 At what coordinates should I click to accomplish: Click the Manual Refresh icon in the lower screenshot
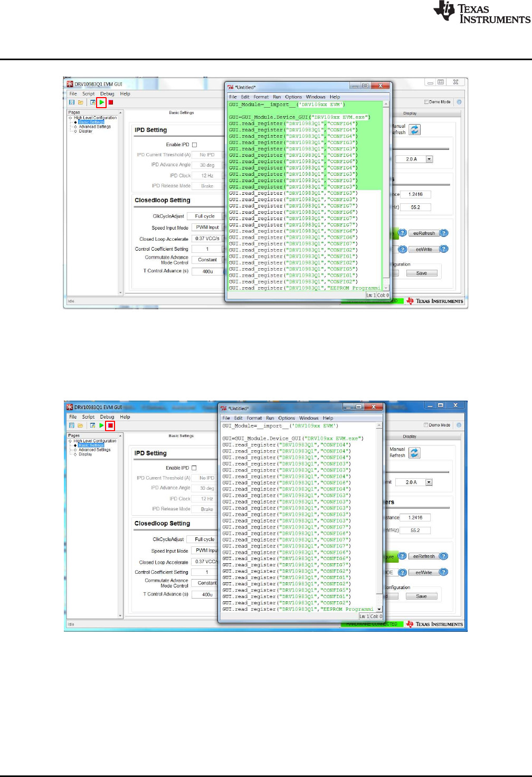click(x=414, y=453)
